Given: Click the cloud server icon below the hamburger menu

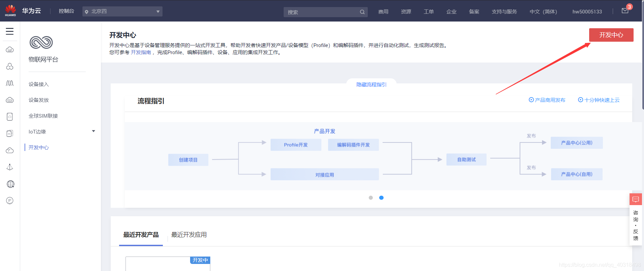Looking at the screenshot, I should (10, 50).
